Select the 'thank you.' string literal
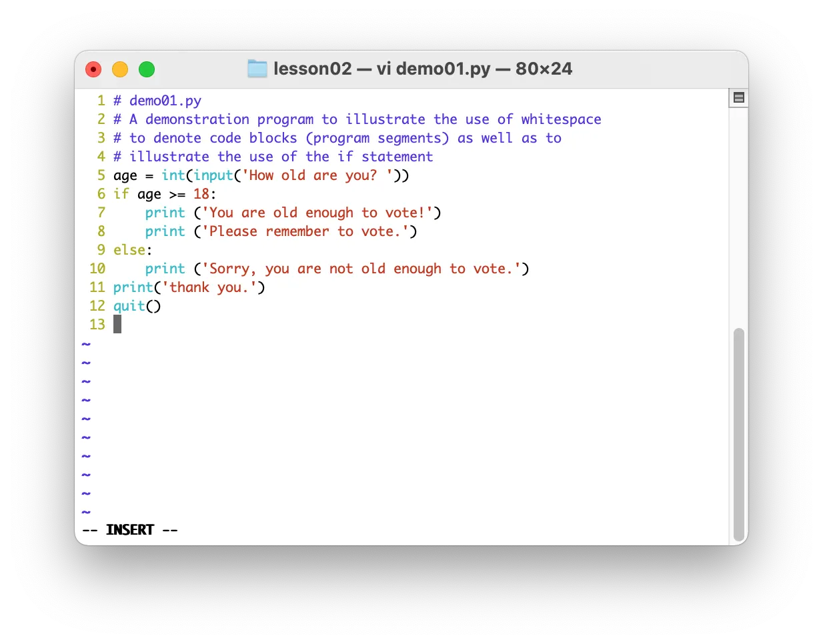 [207, 287]
